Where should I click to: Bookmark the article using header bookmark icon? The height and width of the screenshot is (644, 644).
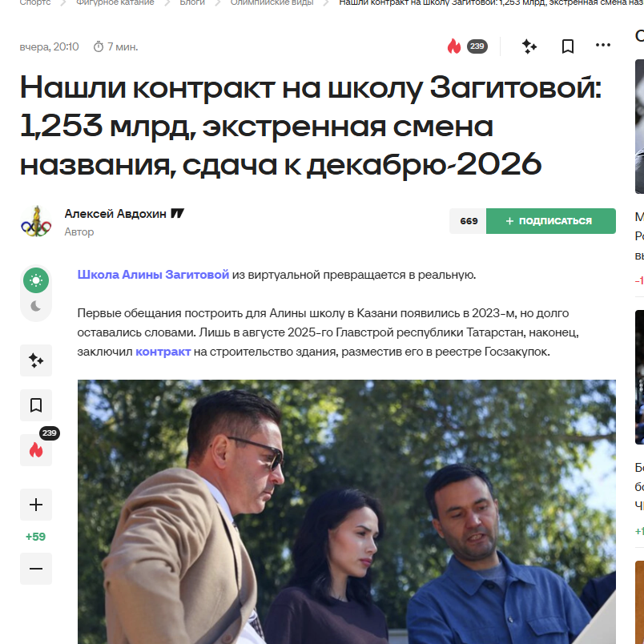coord(568,46)
